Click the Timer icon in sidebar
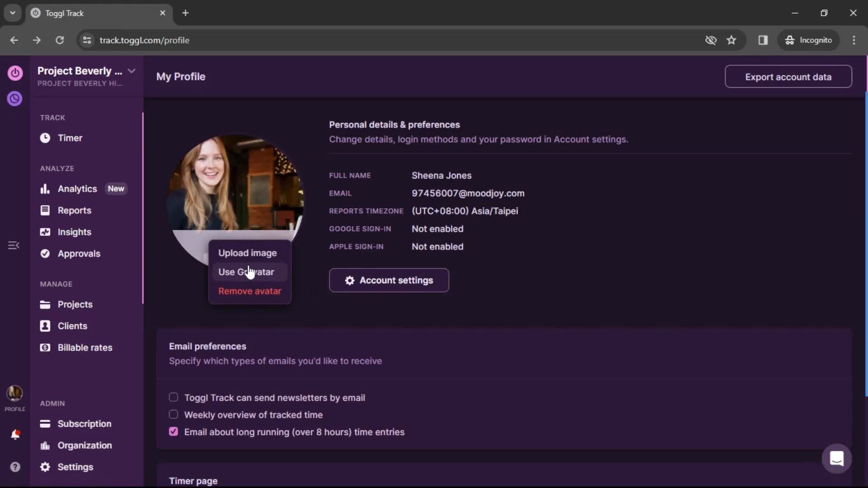This screenshot has height=488, width=868. [x=45, y=138]
